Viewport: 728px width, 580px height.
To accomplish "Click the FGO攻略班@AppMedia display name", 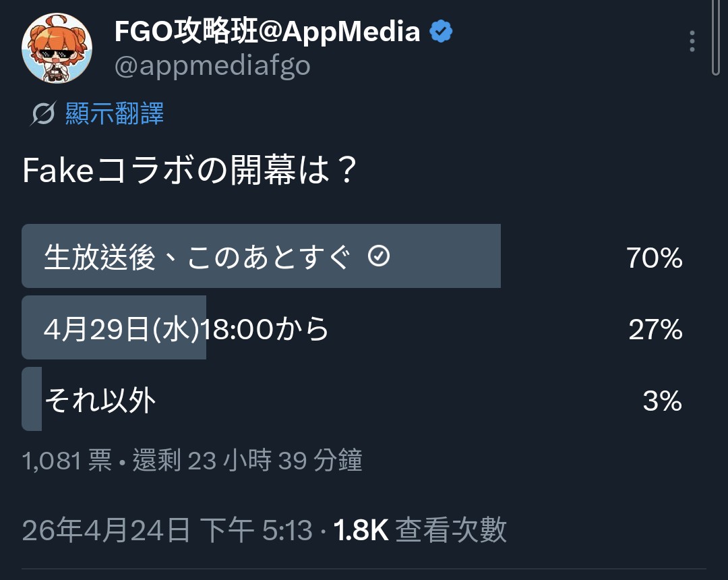I will 267,31.
